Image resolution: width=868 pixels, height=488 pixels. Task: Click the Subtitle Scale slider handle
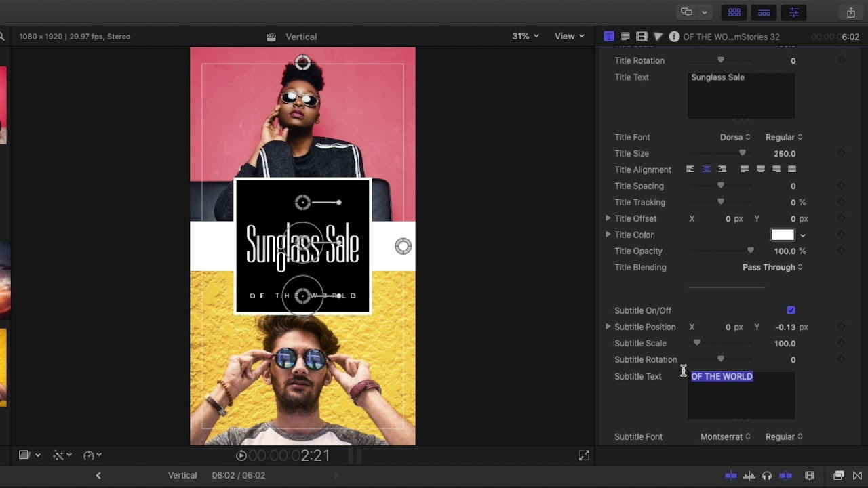(696, 343)
